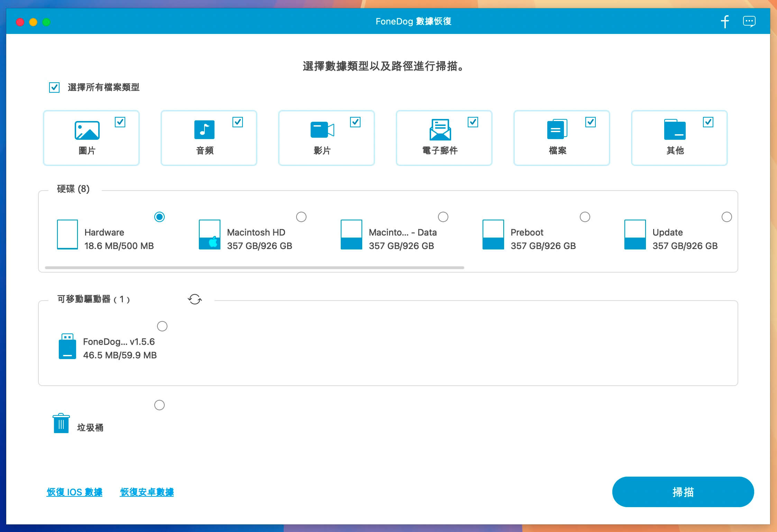The width and height of the screenshot is (777, 532).
Task: Click the 18.6 MB/500 MB size text
Action: coord(119,246)
